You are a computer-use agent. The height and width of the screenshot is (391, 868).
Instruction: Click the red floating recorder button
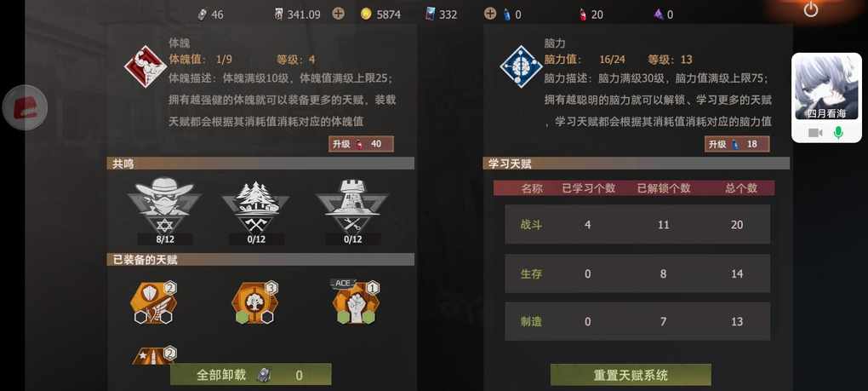click(x=25, y=107)
